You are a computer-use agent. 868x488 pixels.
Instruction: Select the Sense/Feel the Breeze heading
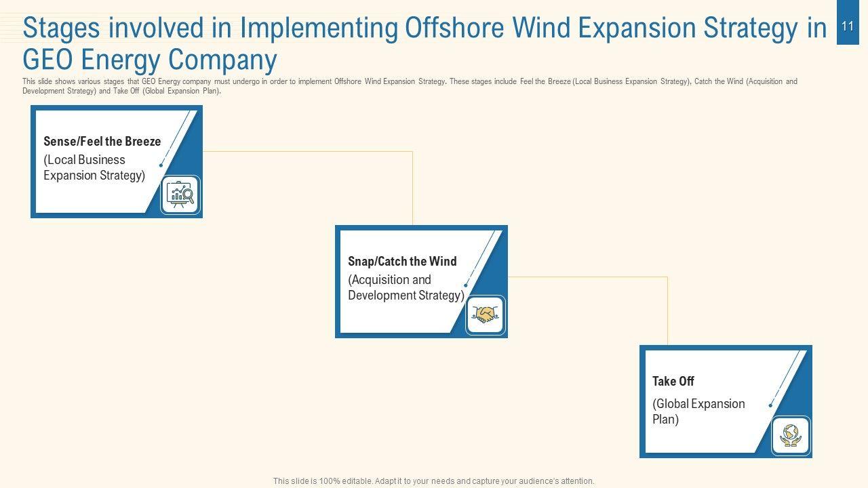(x=102, y=142)
